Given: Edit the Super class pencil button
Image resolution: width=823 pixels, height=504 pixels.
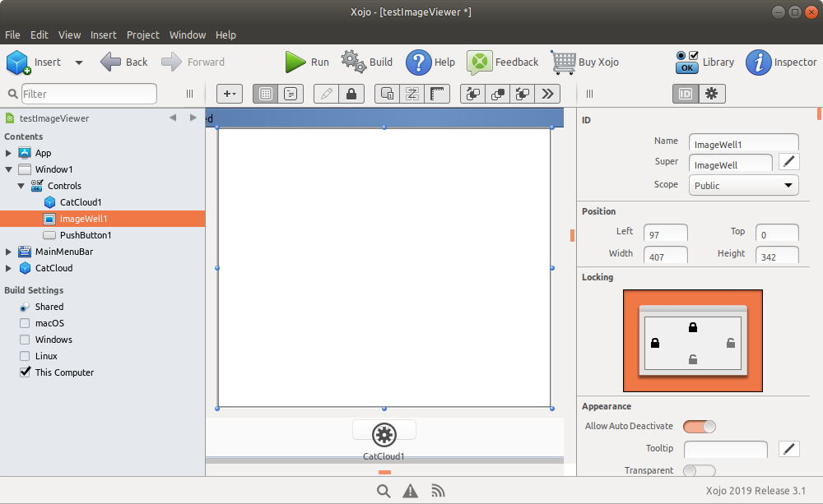Looking at the screenshot, I should (x=789, y=161).
